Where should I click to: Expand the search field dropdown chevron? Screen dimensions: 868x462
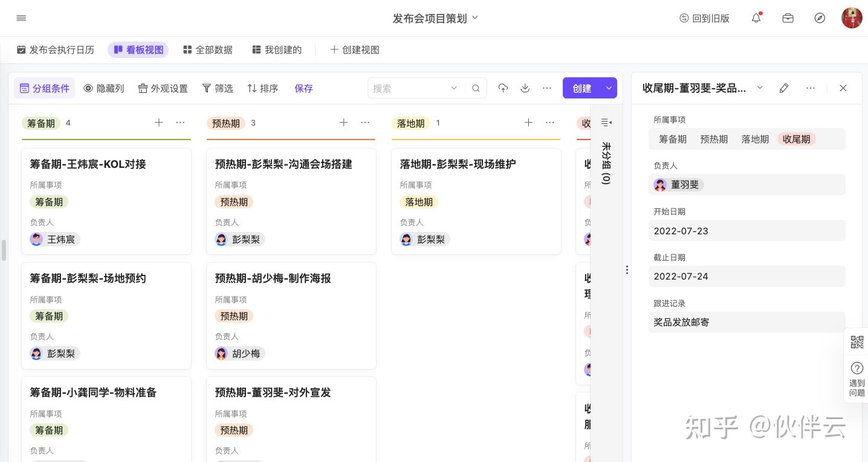click(454, 88)
